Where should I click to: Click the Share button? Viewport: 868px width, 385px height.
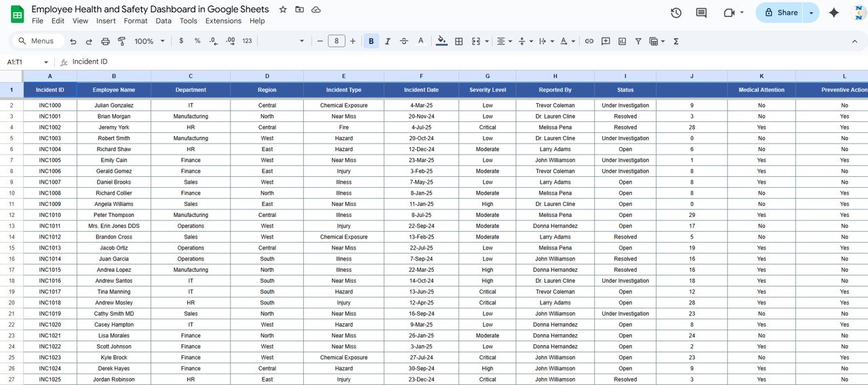pyautogui.click(x=780, y=13)
